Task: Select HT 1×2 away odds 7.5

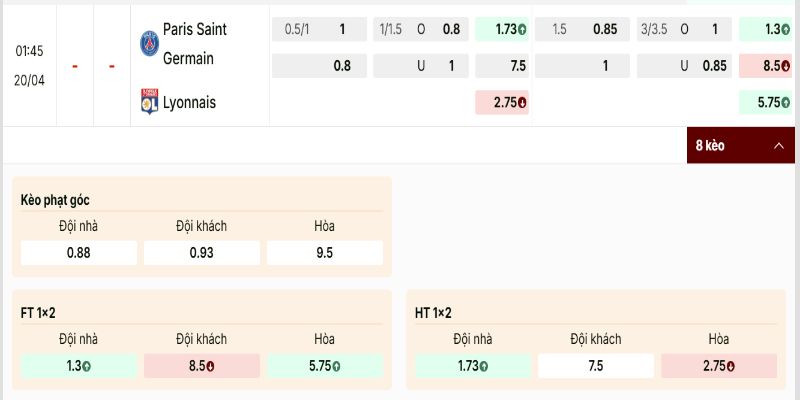Action: [596, 366]
